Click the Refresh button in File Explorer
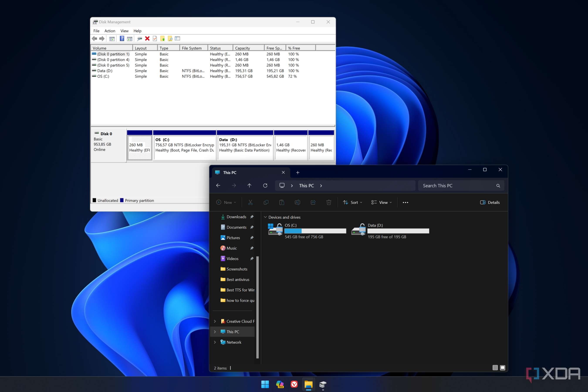 click(x=265, y=186)
